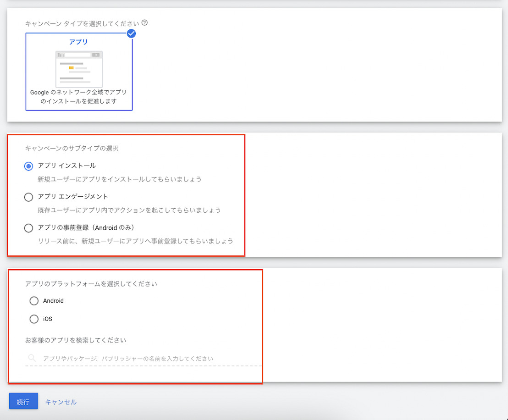This screenshot has height=420, width=508.
Task: Click the iOS label text
Action: pos(48,319)
